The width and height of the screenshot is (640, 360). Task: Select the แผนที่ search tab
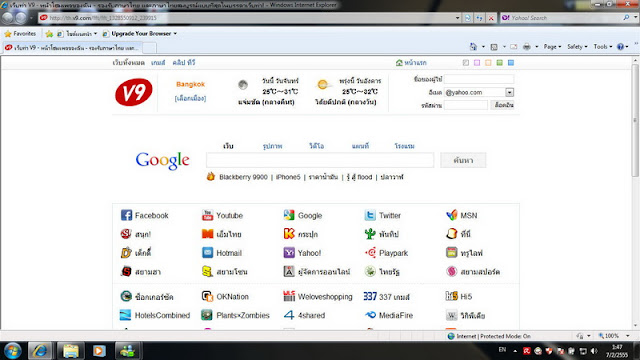[360, 146]
